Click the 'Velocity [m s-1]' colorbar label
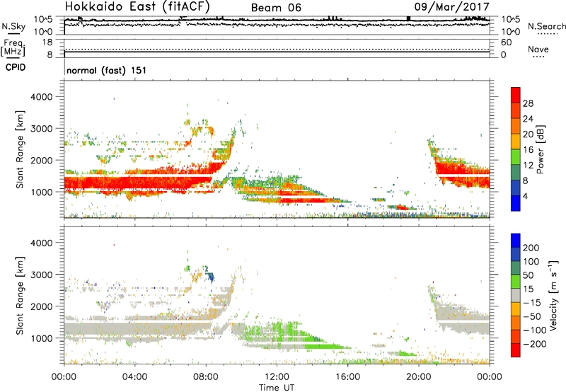 point(553,295)
